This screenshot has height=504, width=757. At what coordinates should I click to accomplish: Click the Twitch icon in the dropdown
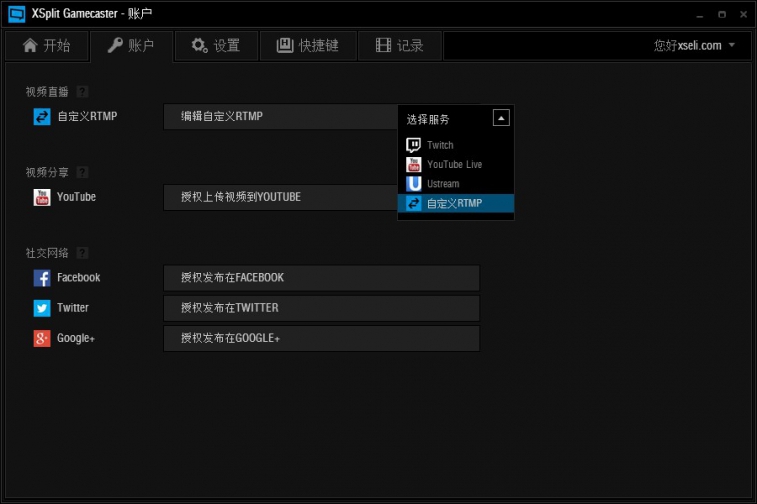click(x=414, y=145)
